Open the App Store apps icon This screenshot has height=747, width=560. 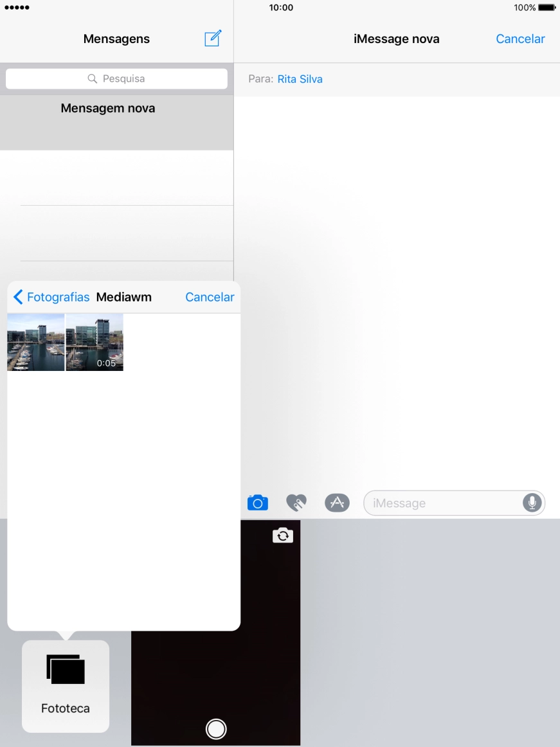(337, 503)
